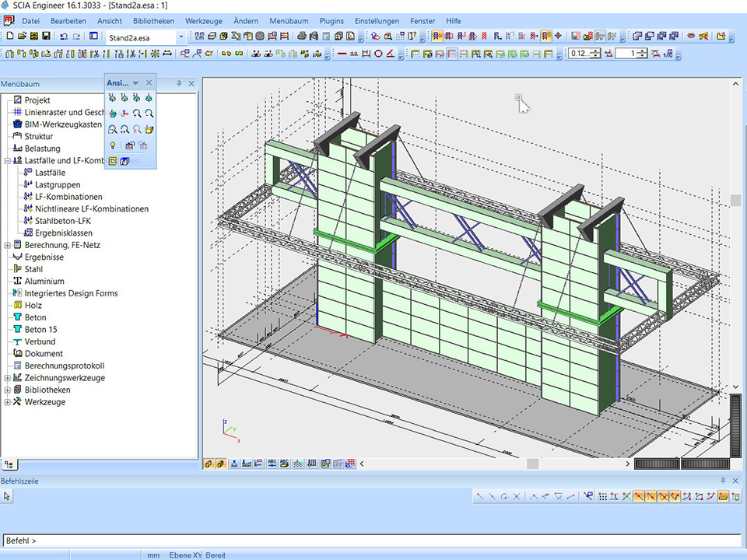The height and width of the screenshot is (560, 747).
Task: Click the red eye view icon
Action: coord(692,37)
